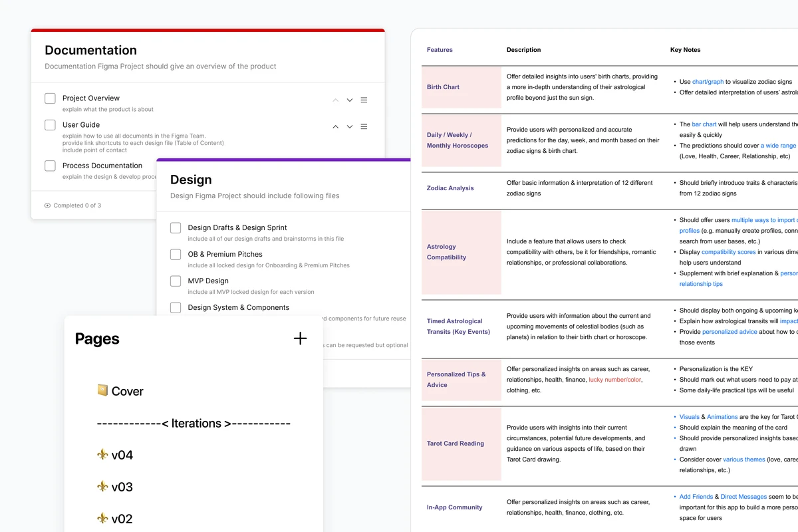The height and width of the screenshot is (532, 798).
Task: Click the notebook emoji icon beside Cover
Action: 101,391
